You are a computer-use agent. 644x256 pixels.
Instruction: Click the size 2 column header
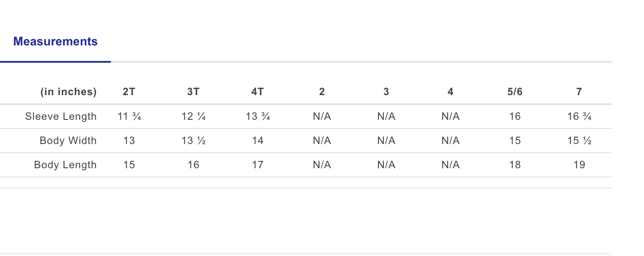click(322, 92)
